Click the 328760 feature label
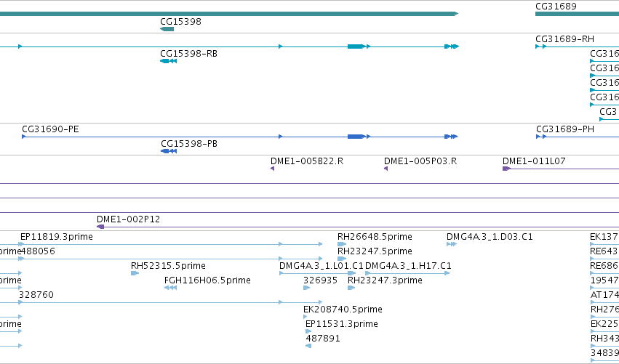 [36, 295]
